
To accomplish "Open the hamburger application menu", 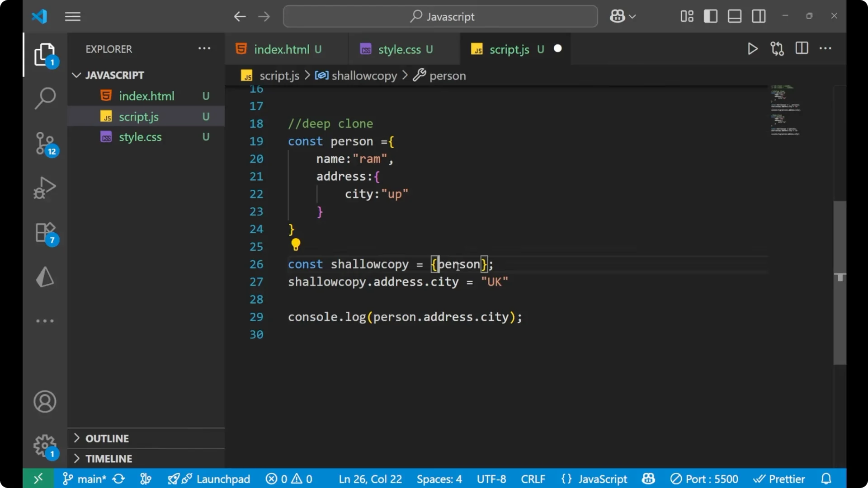I will tap(72, 16).
